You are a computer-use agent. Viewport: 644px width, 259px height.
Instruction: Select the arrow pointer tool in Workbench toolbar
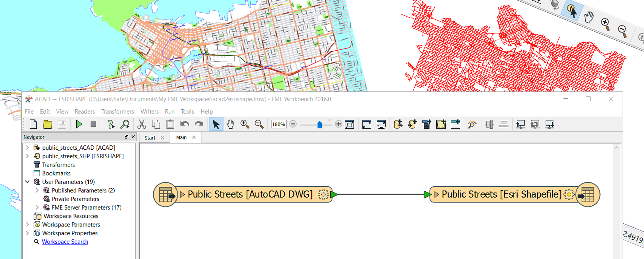216,124
